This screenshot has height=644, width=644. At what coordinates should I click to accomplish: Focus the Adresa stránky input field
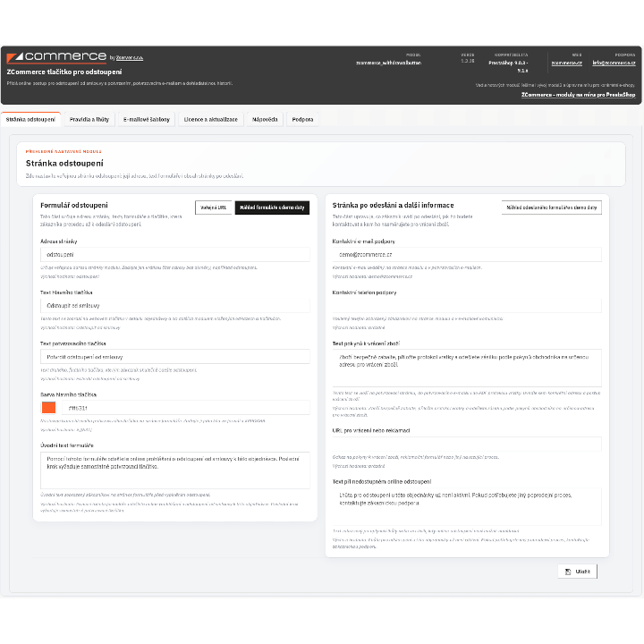click(175, 255)
